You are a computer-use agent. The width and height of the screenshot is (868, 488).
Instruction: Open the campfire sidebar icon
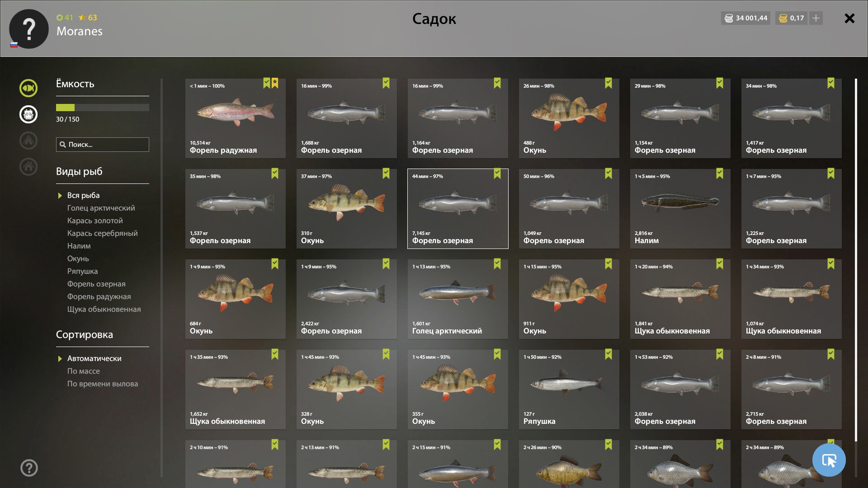click(x=28, y=141)
